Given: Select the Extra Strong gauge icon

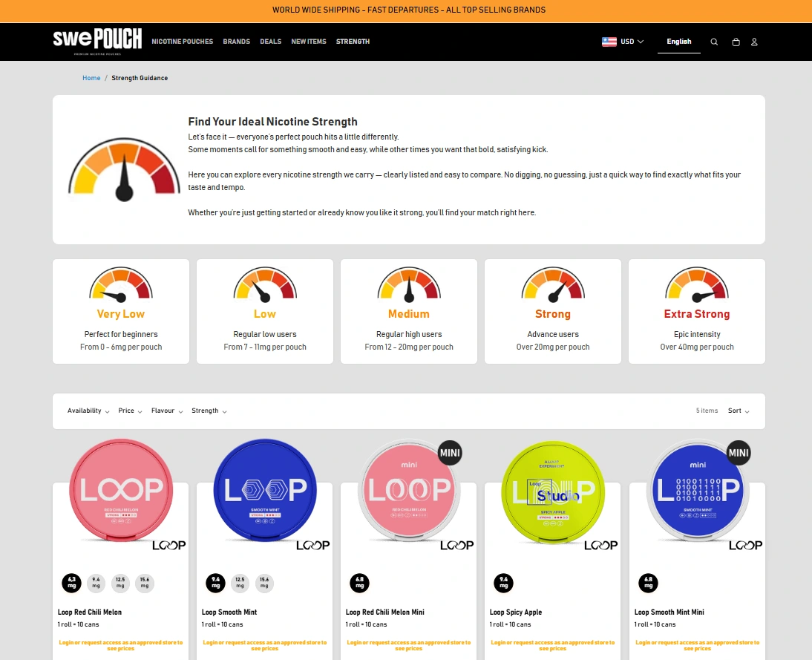Looking at the screenshot, I should 697,284.
